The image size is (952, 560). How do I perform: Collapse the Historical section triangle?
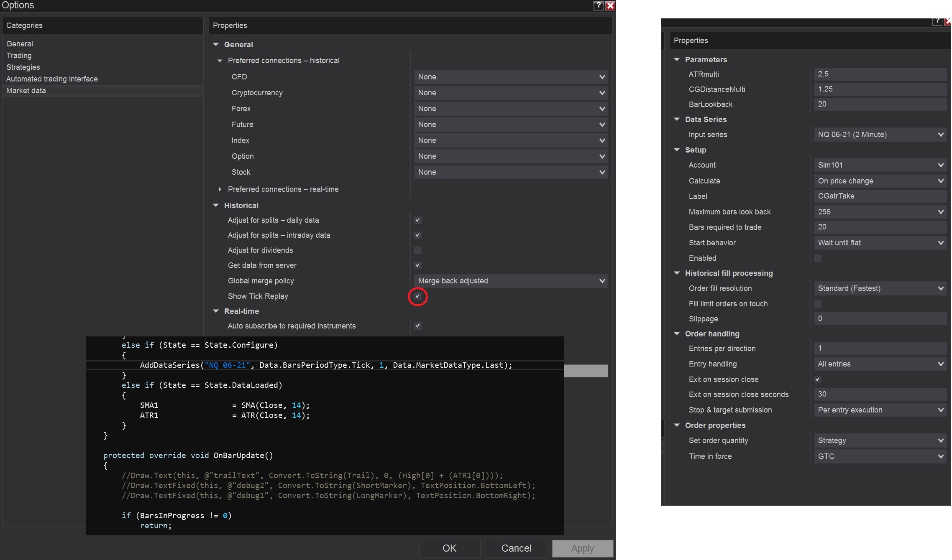pos(216,205)
